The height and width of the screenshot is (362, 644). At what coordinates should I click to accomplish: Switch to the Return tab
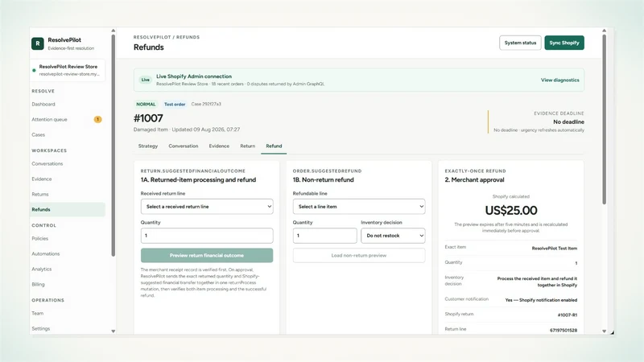click(x=247, y=146)
